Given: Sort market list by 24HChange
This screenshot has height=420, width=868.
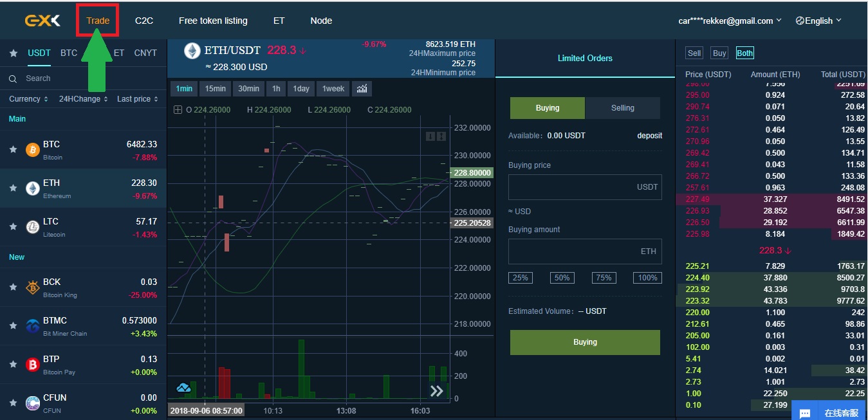Looking at the screenshot, I should click(x=83, y=99).
